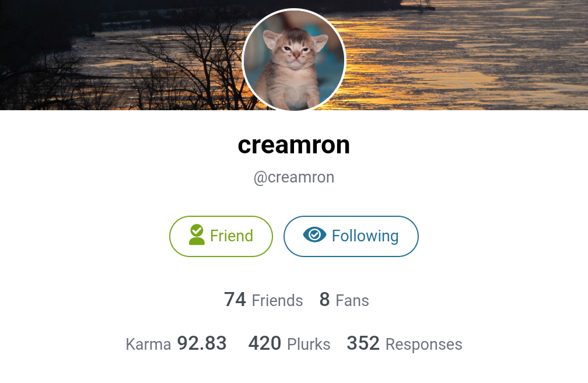Viewport: 588px width, 383px height.
Task: Click the green friend checkmark person icon
Action: click(197, 235)
